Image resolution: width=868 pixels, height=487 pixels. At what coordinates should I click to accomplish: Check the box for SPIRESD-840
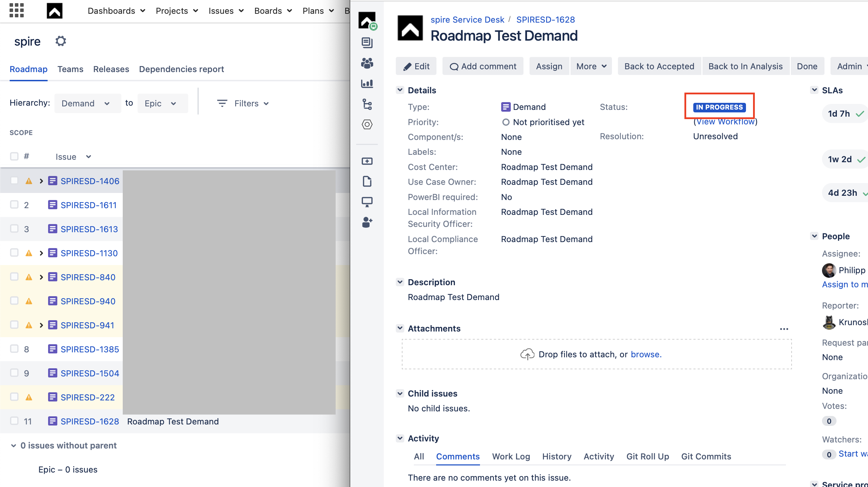(x=14, y=277)
